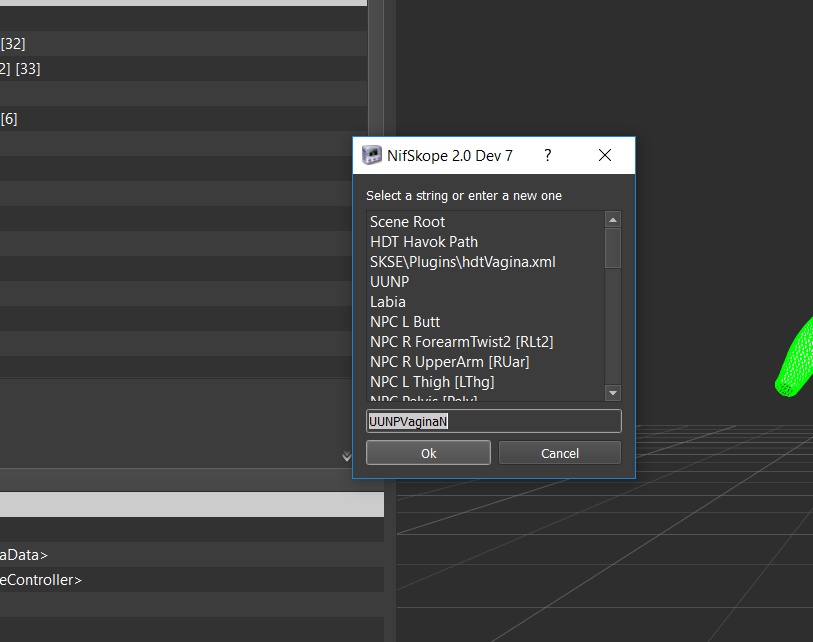Select 'HDT Havok Path' in the list
This screenshot has height=642, width=813.
coord(485,242)
